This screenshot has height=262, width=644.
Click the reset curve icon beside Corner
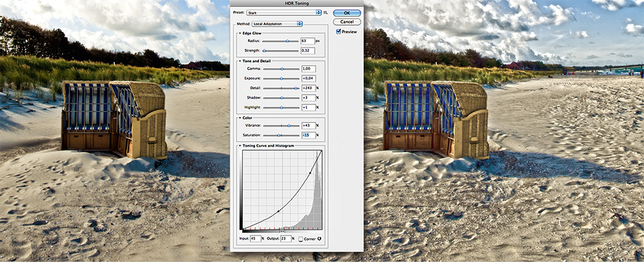coord(319,239)
